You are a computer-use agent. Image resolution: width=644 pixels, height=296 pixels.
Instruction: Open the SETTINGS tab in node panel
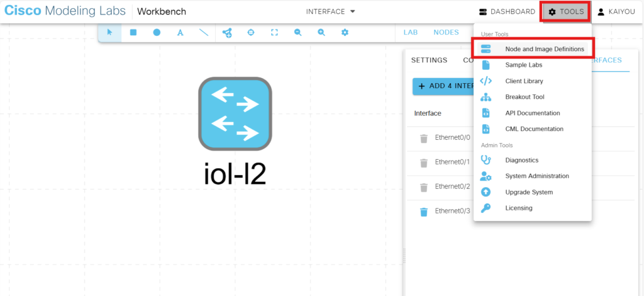click(x=429, y=60)
